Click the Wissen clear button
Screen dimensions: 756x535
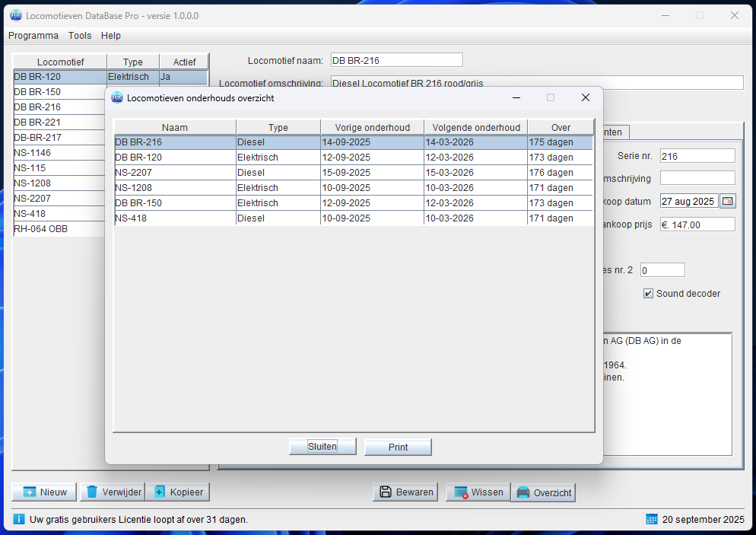click(478, 492)
